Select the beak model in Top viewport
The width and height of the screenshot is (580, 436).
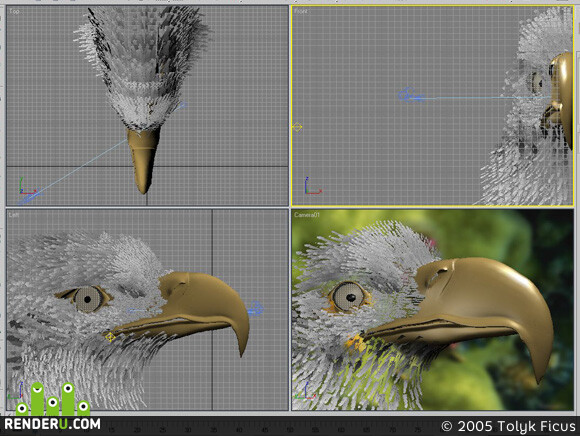(x=144, y=160)
